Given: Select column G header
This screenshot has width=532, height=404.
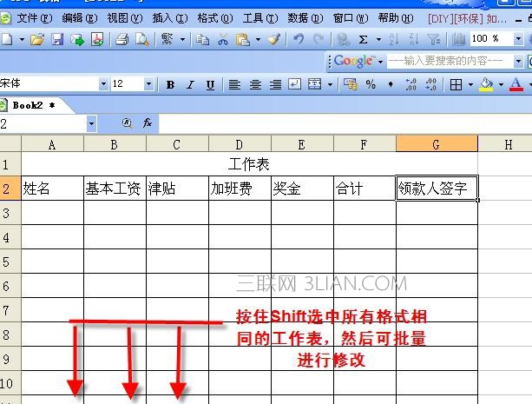Looking at the screenshot, I should [437, 144].
